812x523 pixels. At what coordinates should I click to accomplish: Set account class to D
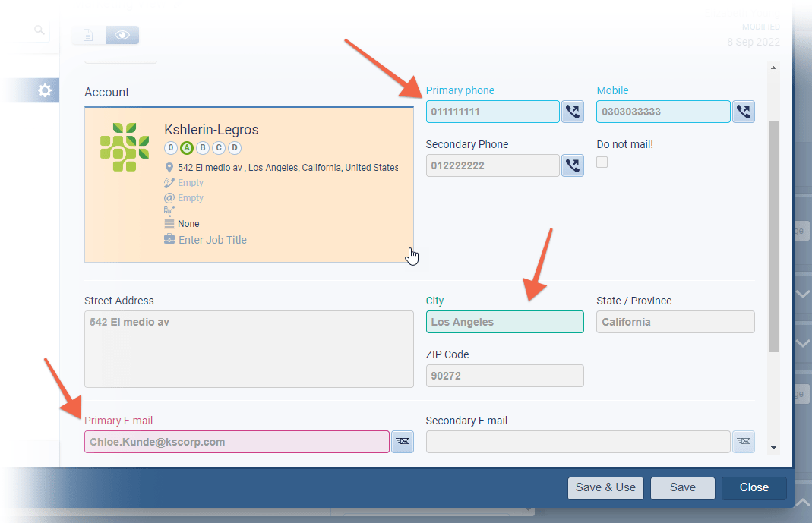[235, 148]
